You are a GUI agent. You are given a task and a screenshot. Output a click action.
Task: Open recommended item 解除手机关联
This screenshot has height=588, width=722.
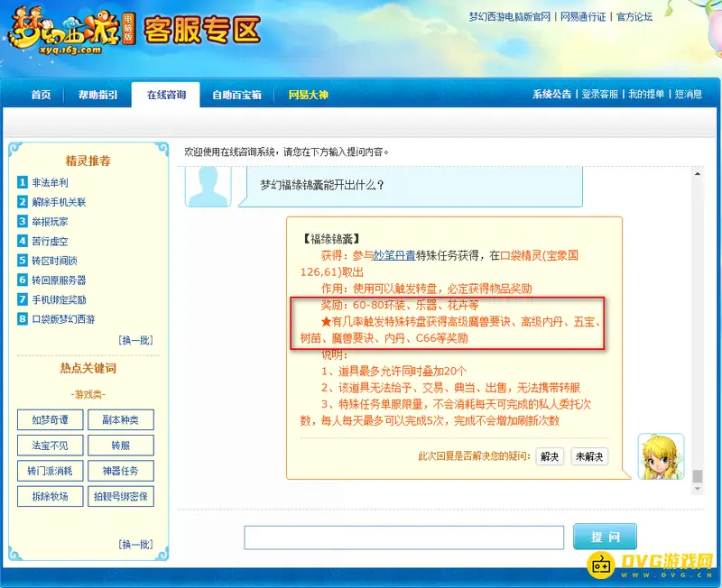click(x=59, y=202)
